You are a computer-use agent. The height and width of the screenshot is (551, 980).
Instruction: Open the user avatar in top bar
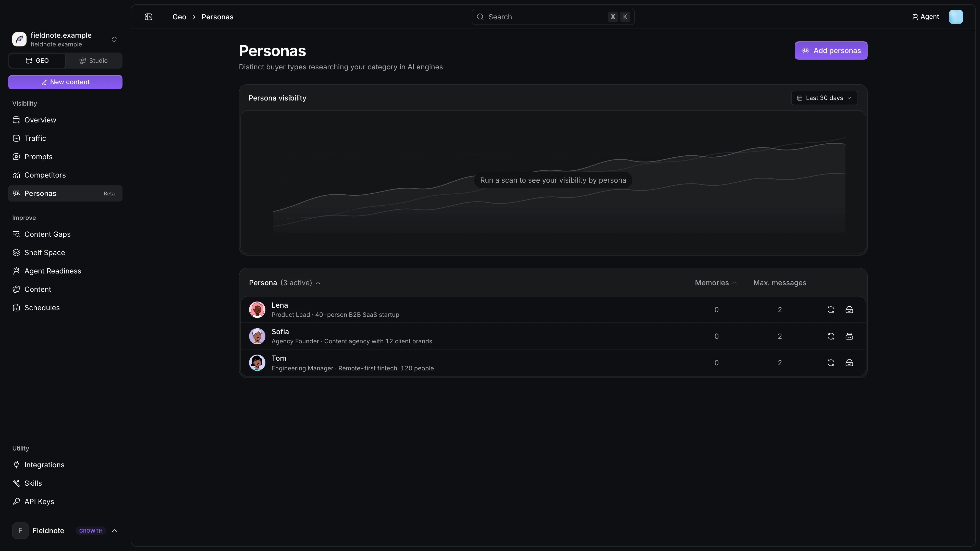[x=956, y=17]
